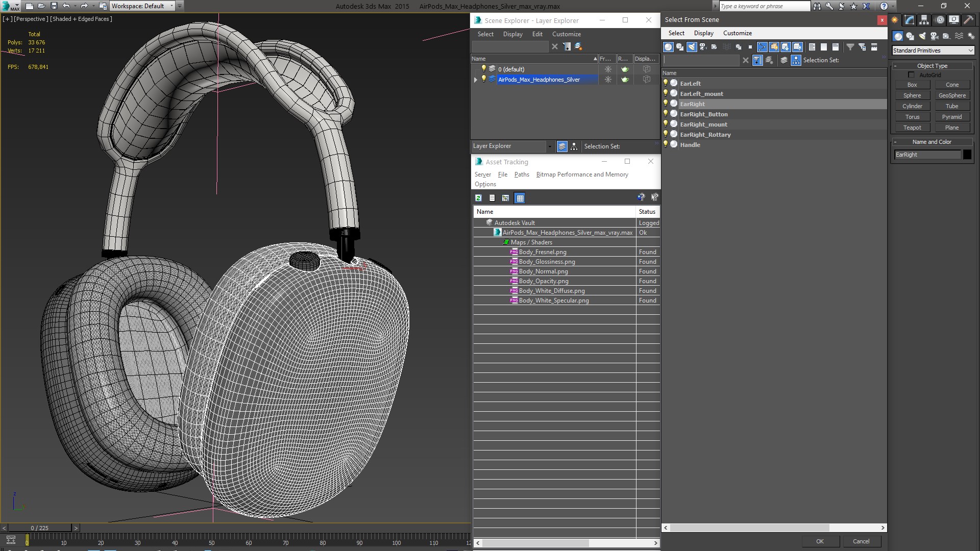The width and height of the screenshot is (980, 551).
Task: Click the Select All icon in Select From Scene
Action: point(812,47)
